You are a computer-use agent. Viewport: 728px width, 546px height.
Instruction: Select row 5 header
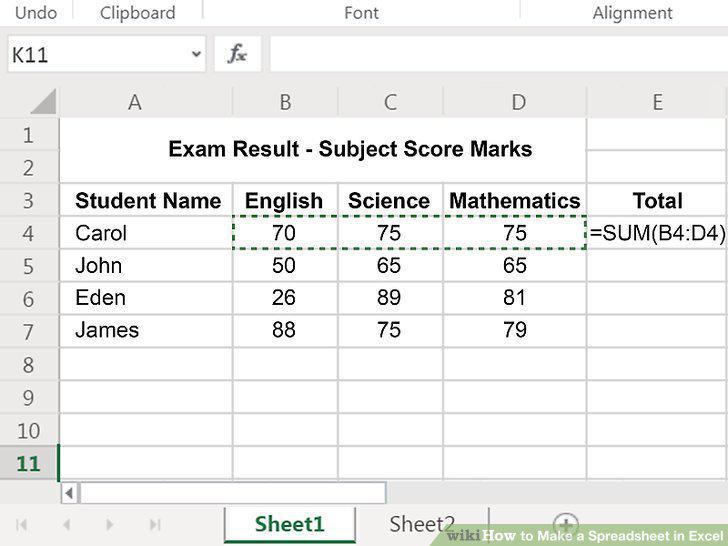[x=29, y=266]
